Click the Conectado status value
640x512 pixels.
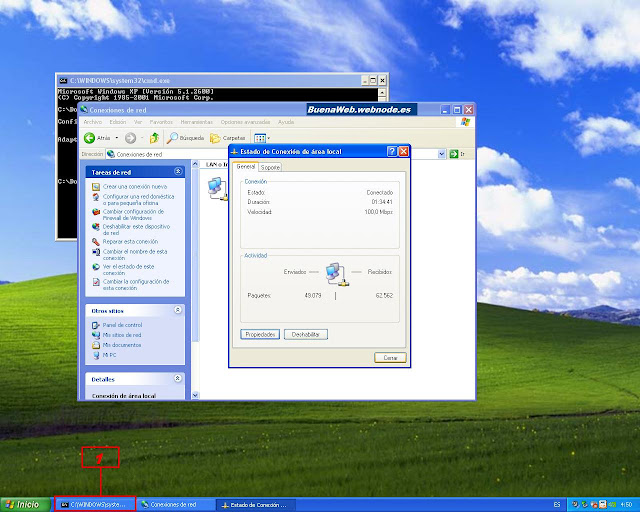pyautogui.click(x=380, y=192)
